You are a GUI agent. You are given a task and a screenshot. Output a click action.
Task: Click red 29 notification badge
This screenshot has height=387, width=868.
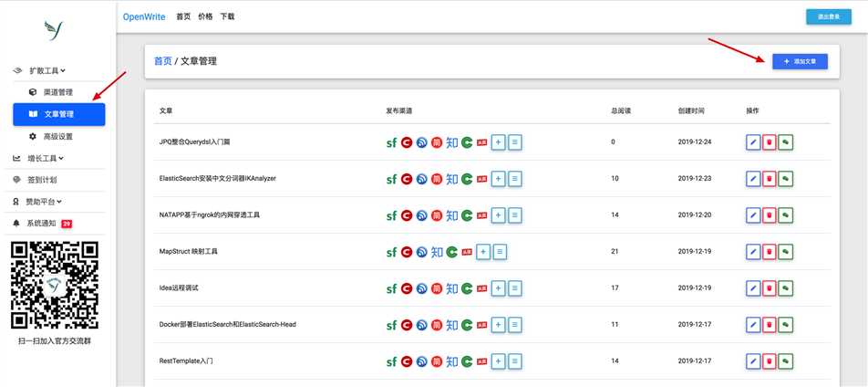[x=67, y=224]
